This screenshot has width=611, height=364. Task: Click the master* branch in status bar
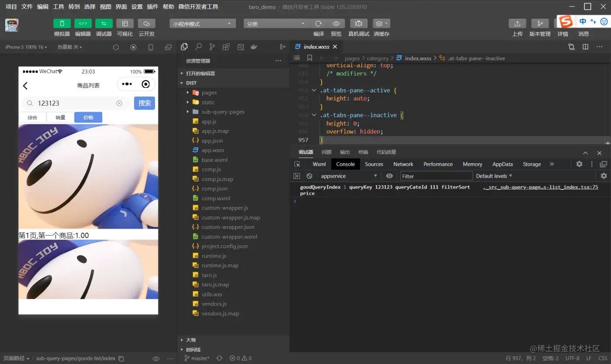(197, 358)
